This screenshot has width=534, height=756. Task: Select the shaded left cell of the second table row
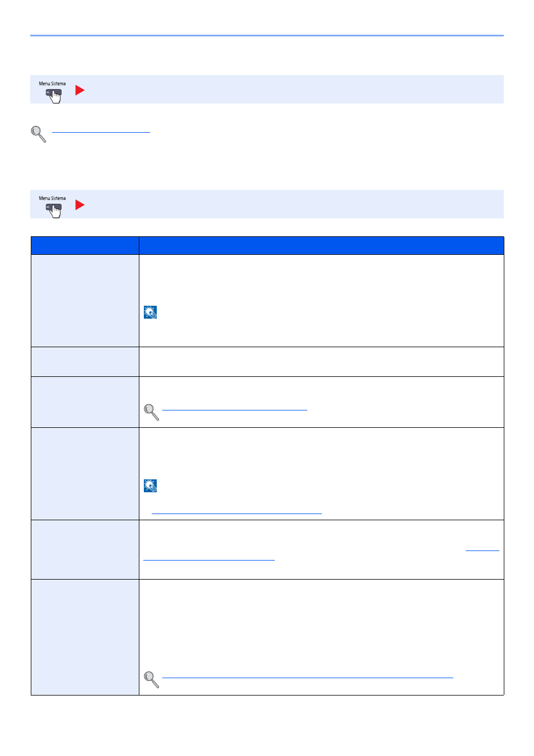(85, 362)
